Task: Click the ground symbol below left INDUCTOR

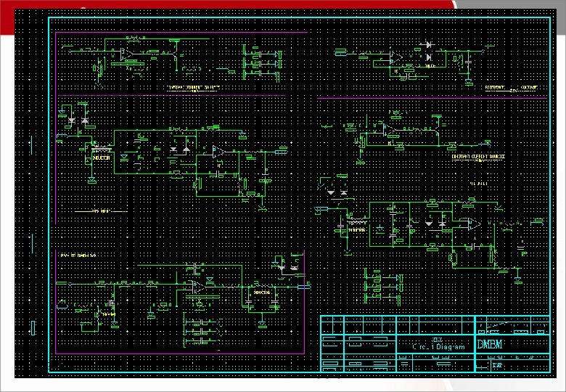Action: [92, 179]
